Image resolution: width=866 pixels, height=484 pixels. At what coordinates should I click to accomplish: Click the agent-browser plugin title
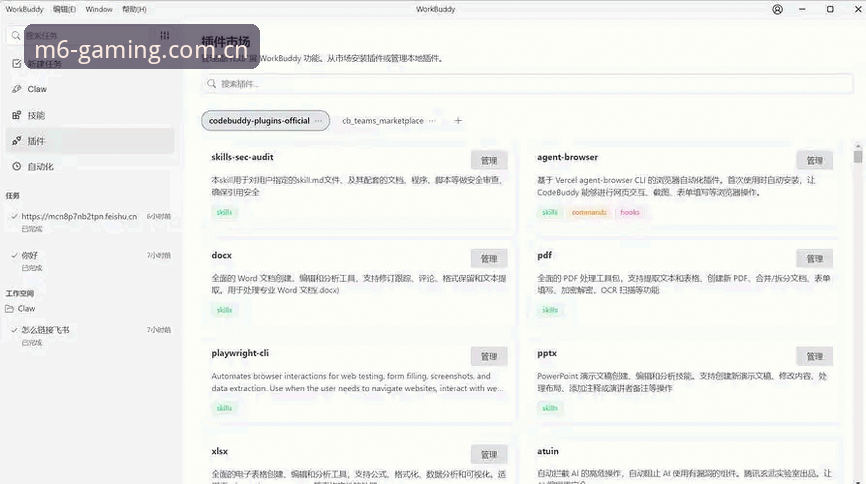pos(567,157)
